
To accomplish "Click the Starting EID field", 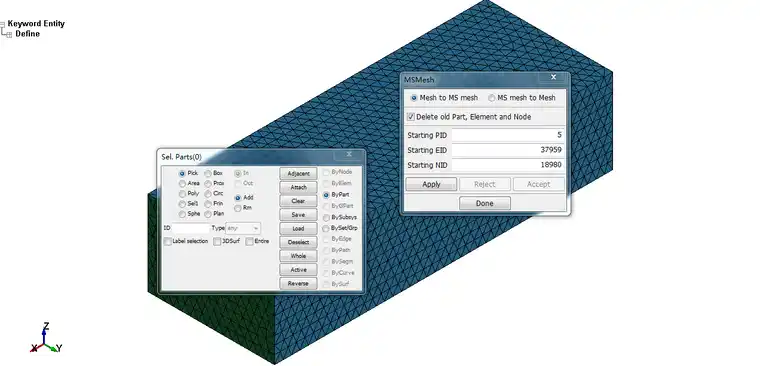I will [507, 150].
